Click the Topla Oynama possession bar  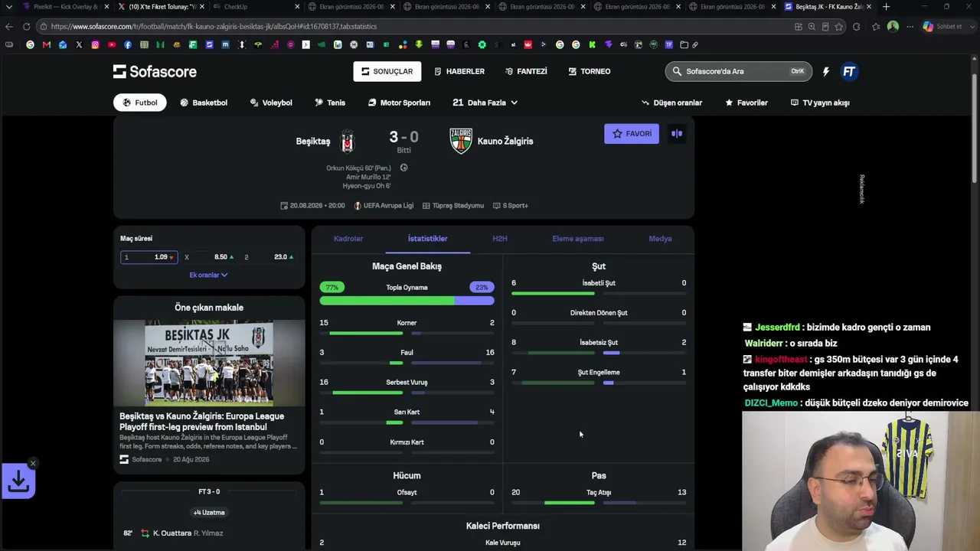pyautogui.click(x=407, y=301)
